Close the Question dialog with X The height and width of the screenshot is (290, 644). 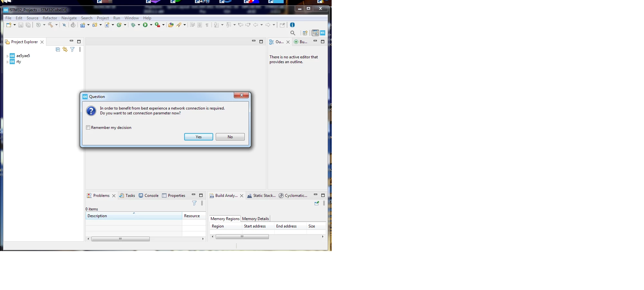point(241,95)
